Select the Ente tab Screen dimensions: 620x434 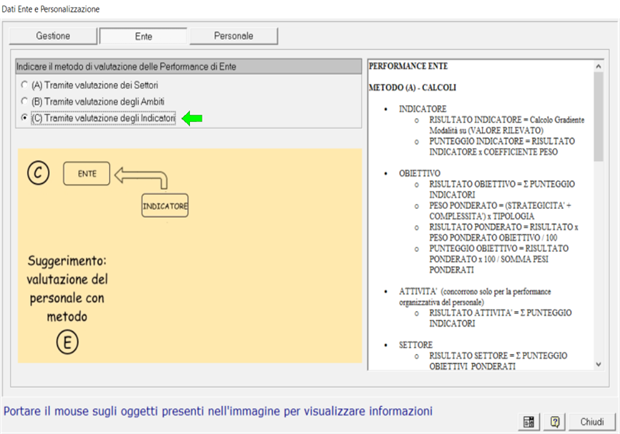(x=143, y=36)
